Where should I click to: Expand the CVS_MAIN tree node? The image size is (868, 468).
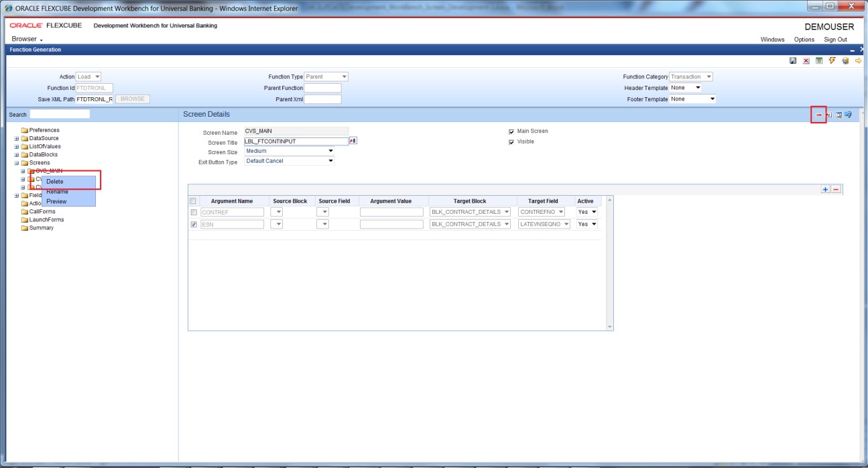tap(23, 171)
